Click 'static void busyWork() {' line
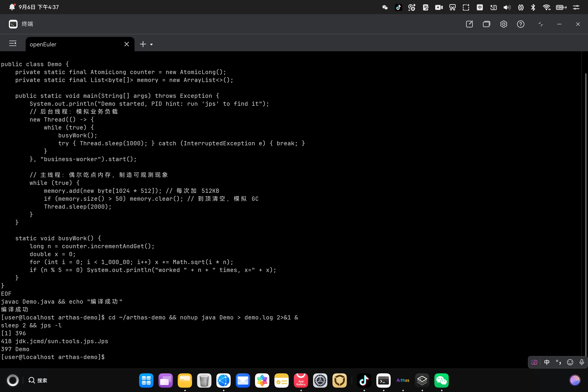 [x=58, y=238]
